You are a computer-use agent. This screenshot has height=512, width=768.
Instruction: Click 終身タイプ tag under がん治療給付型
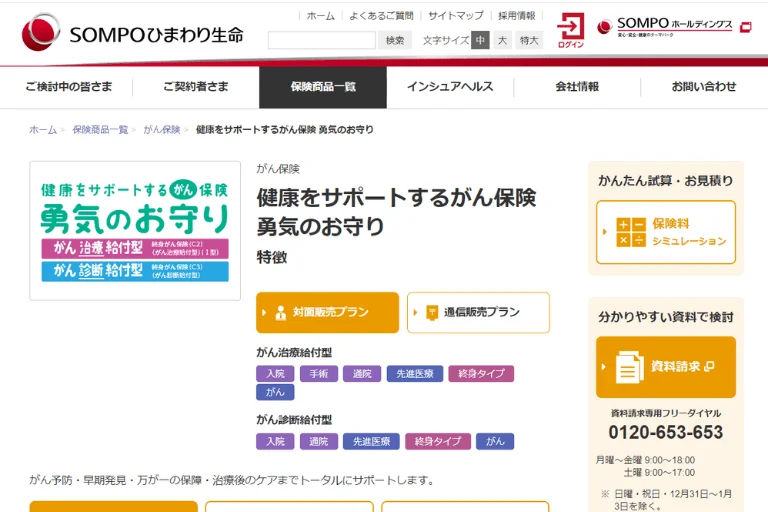coord(481,374)
